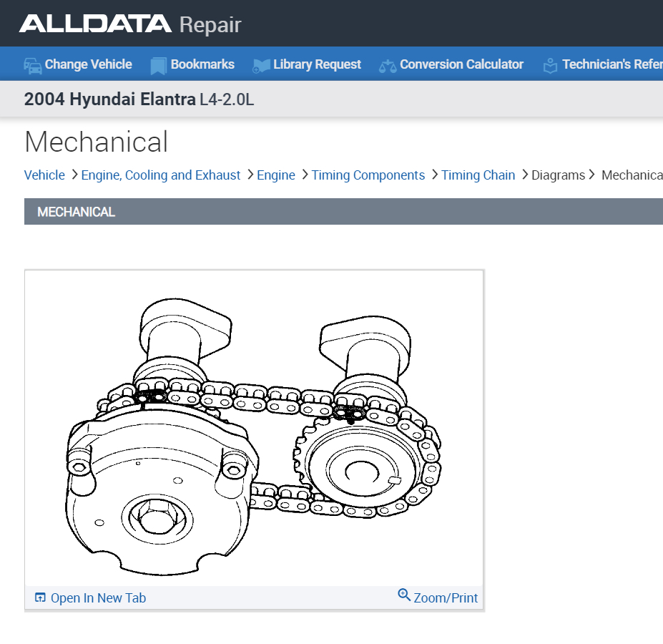
Task: Click the Conversion Calculator scale icon
Action: 388,67
